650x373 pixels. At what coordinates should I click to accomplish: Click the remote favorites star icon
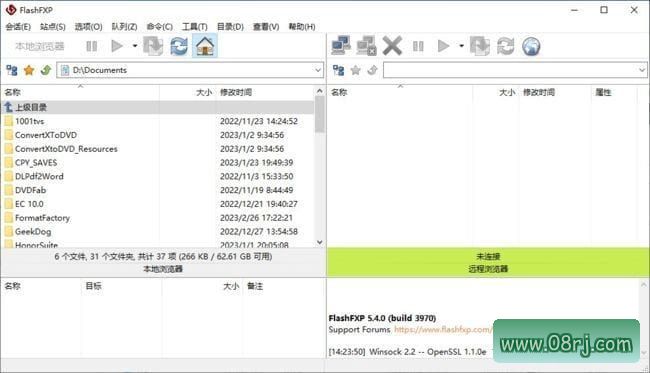tap(356, 70)
